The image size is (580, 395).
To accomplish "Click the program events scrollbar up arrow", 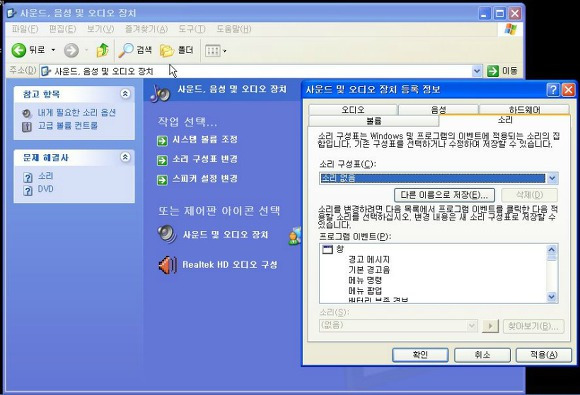I will [552, 250].
